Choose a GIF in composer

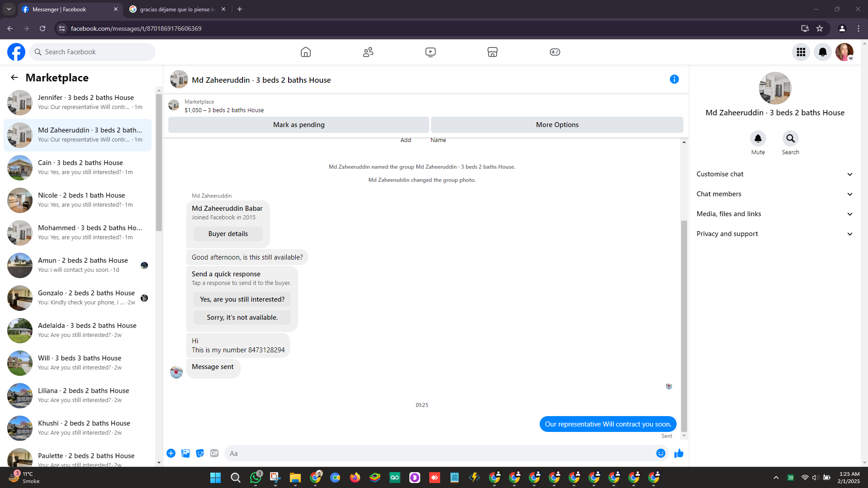point(214,453)
